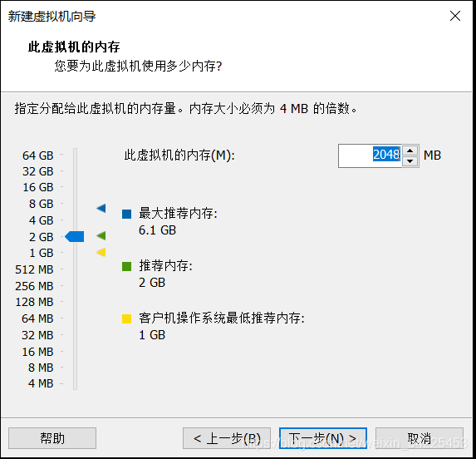Screen dimensions: 476x459
Task: Close the 新建虚拟机向导 dialog
Action: pyautogui.click(x=455, y=16)
